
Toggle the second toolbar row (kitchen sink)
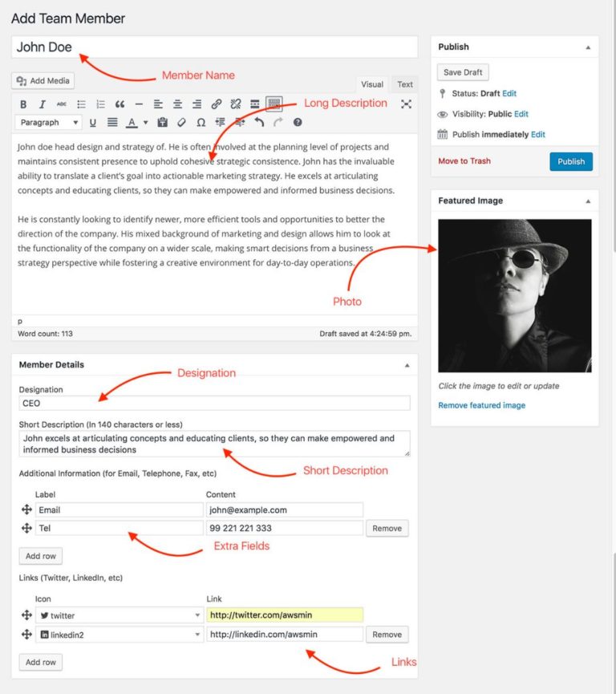point(274,104)
